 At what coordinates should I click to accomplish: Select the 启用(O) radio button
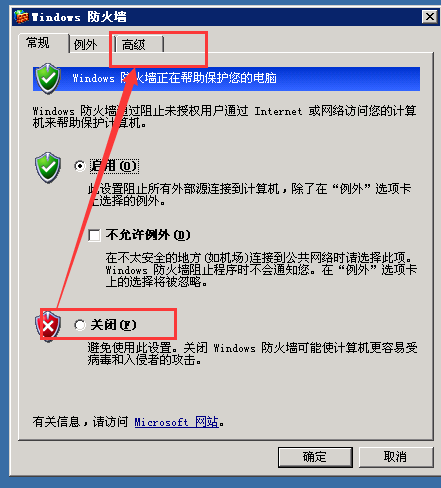click(80, 166)
